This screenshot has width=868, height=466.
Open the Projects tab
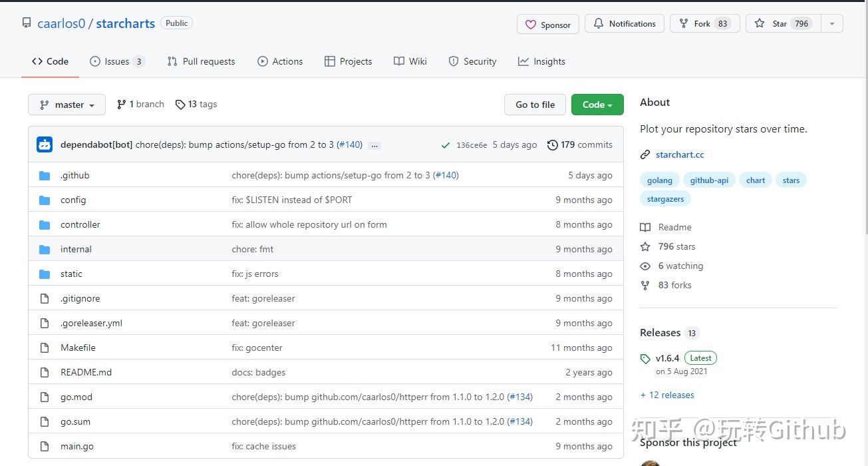348,61
